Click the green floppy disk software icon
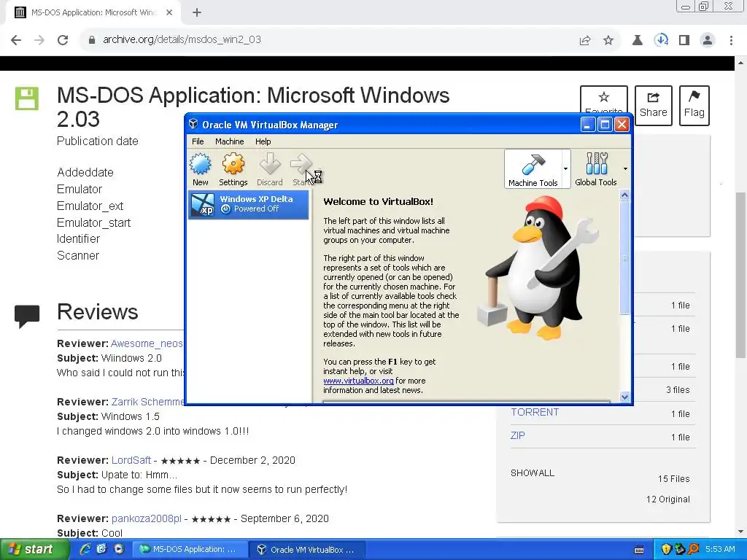 pyautogui.click(x=27, y=98)
